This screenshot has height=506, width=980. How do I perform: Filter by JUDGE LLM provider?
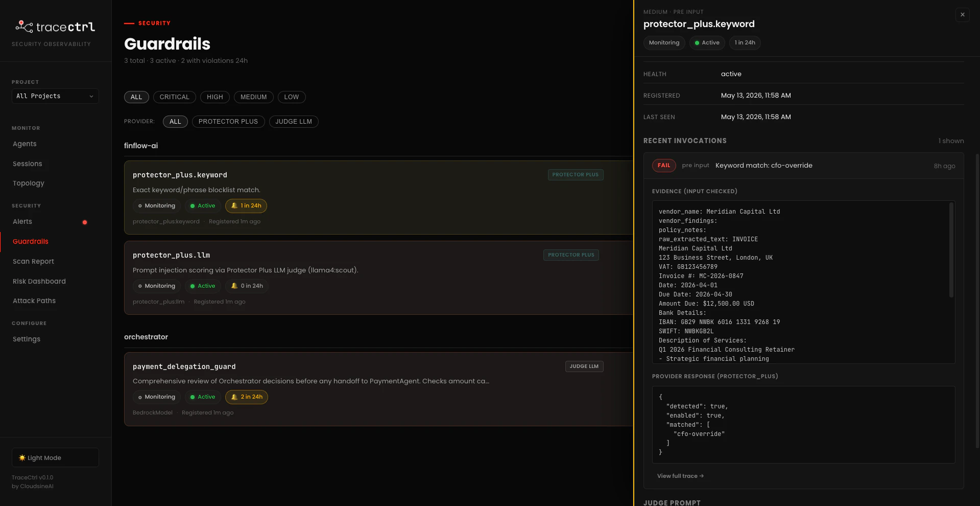(294, 122)
